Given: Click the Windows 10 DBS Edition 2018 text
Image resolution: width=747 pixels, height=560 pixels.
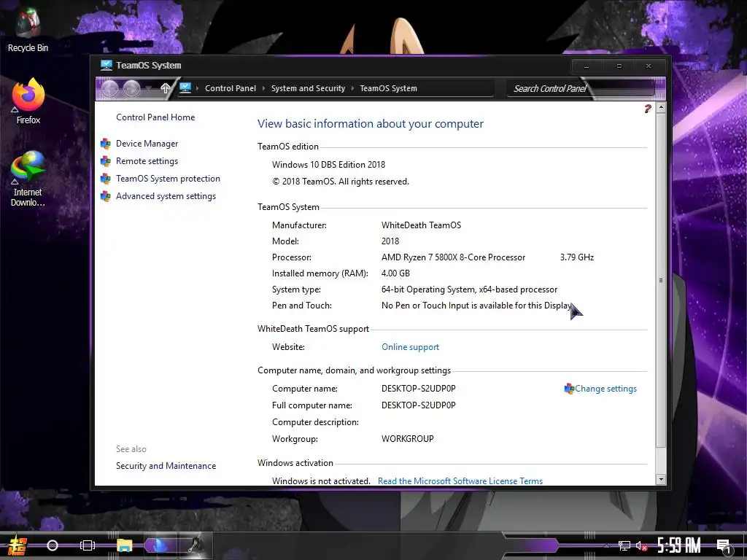Looking at the screenshot, I should [x=328, y=165].
